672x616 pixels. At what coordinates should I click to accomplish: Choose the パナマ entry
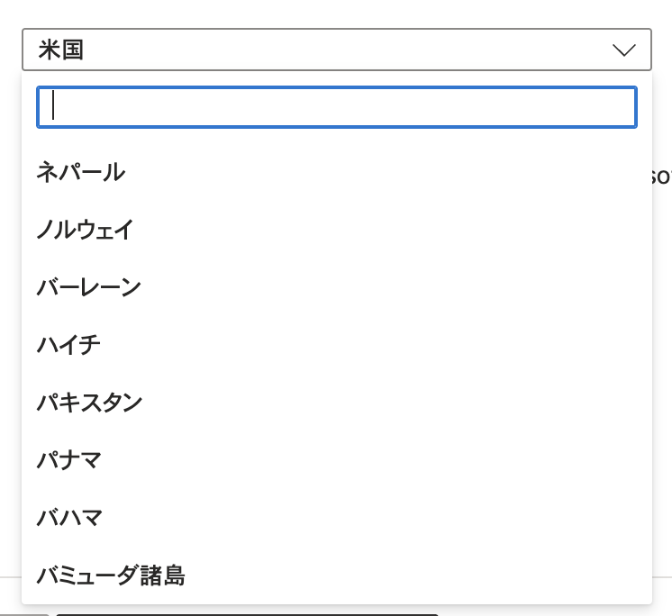(x=68, y=460)
